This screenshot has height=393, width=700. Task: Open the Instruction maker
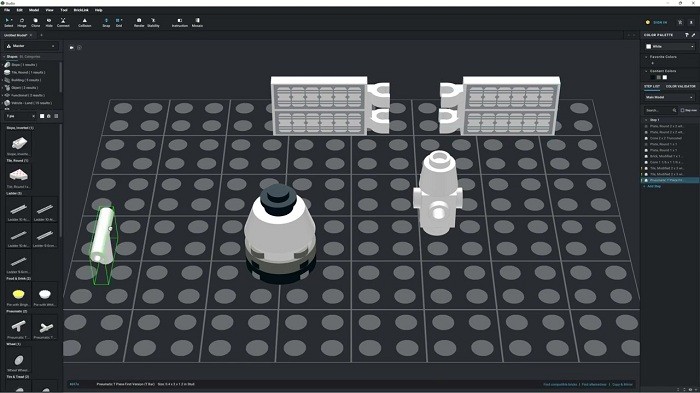[179, 22]
